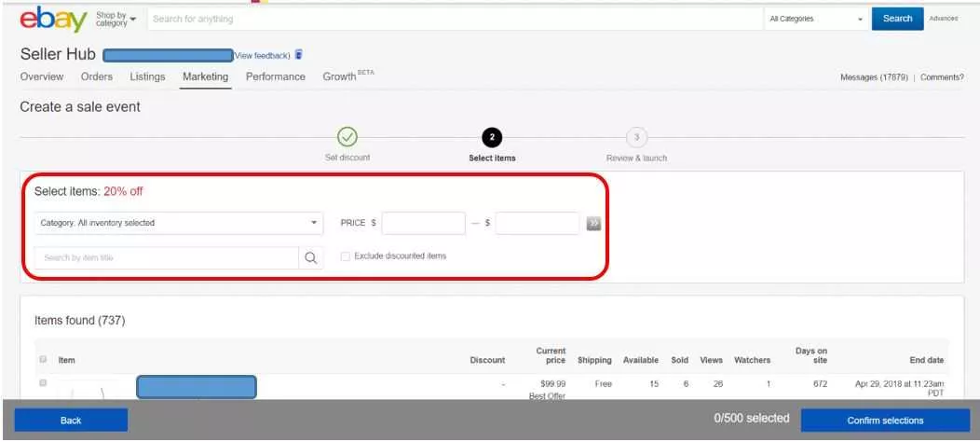Click the green Set discount checkmark step

point(347,137)
